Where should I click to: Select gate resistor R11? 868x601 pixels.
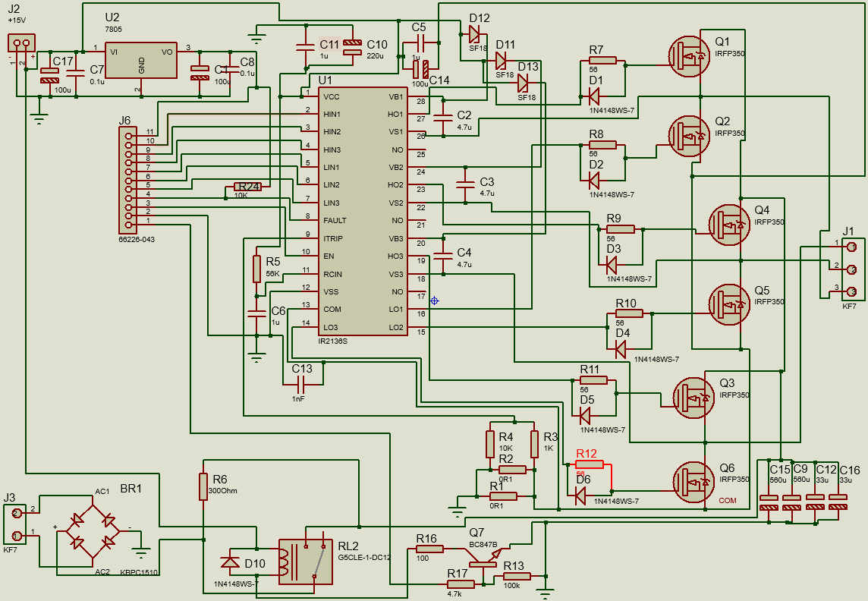pyautogui.click(x=593, y=380)
